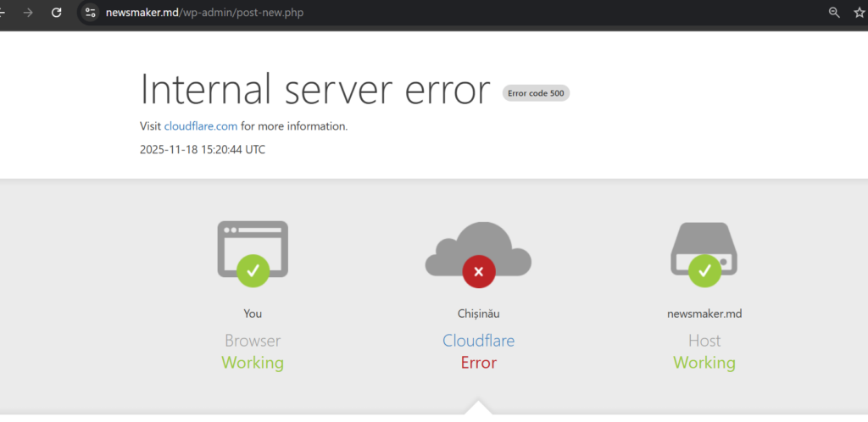Open the cloudflare.com link
This screenshot has width=868, height=422.
[201, 126]
